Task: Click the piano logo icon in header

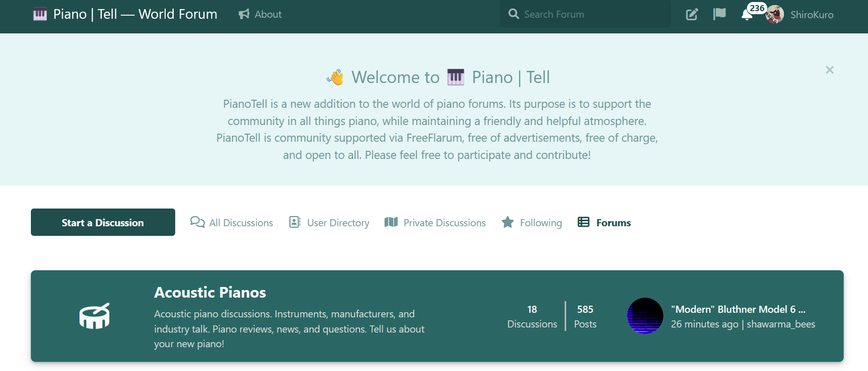Action: tap(40, 15)
